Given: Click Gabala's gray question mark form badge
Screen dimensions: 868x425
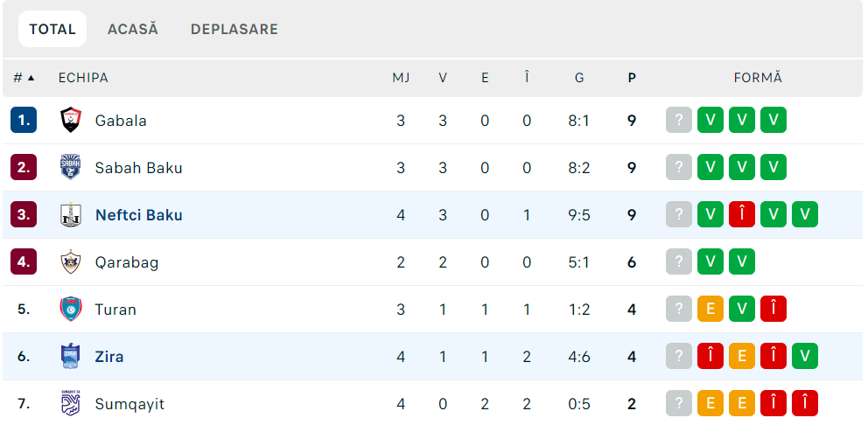Looking at the screenshot, I should point(679,120).
